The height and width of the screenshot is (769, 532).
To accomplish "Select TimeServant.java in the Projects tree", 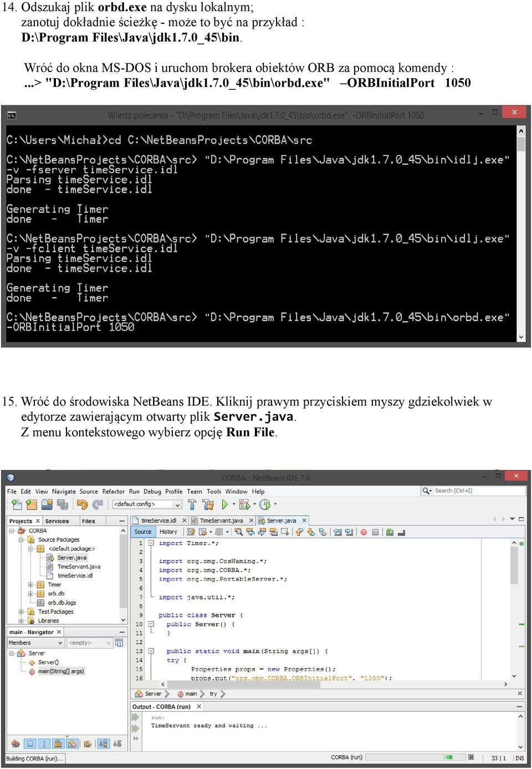I will click(x=79, y=567).
